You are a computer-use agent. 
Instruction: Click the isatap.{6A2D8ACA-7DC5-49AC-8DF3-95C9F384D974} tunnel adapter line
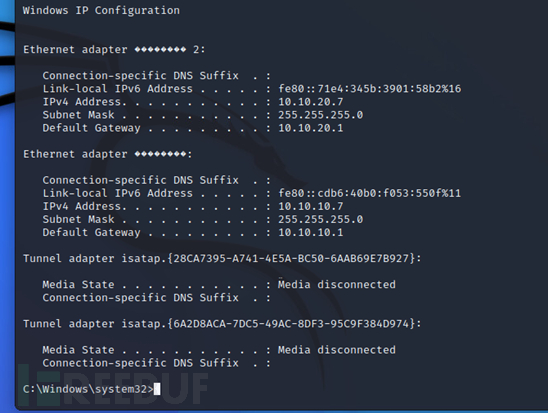point(222,324)
